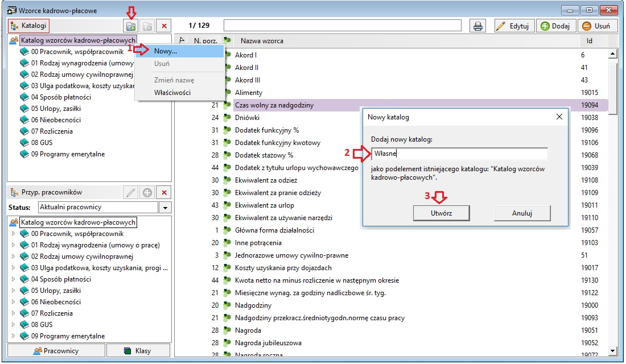Close the Nowy katalog dialog

(x=559, y=117)
